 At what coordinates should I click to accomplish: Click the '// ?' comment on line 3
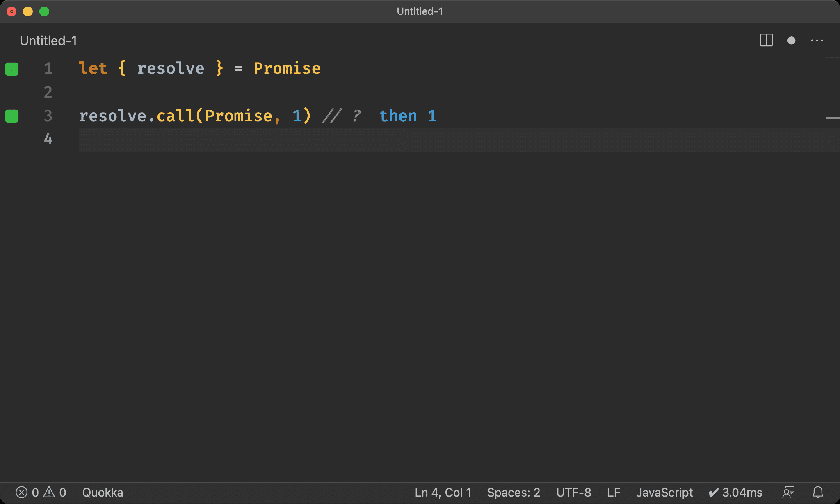click(x=342, y=116)
